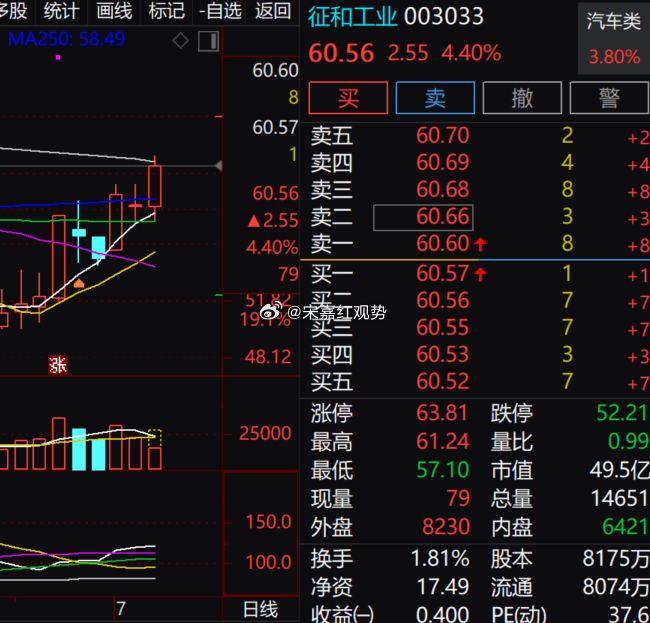
Task: Open the 汽车类 sector box
Action: pos(614,39)
